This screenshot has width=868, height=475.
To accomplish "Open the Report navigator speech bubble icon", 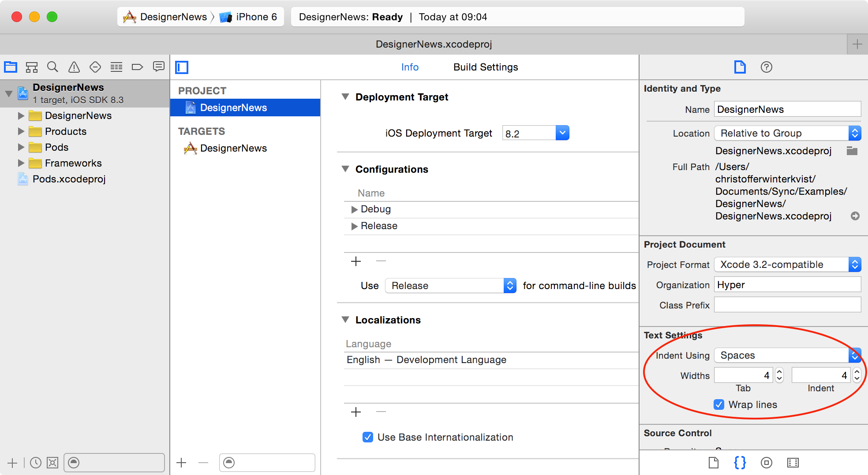I will tap(159, 67).
